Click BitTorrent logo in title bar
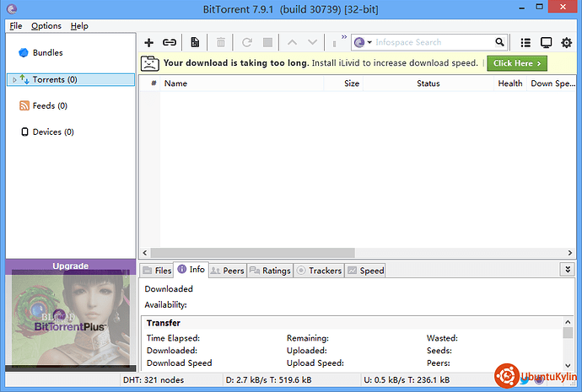Screen dimensions: 582x392 click(12, 8)
